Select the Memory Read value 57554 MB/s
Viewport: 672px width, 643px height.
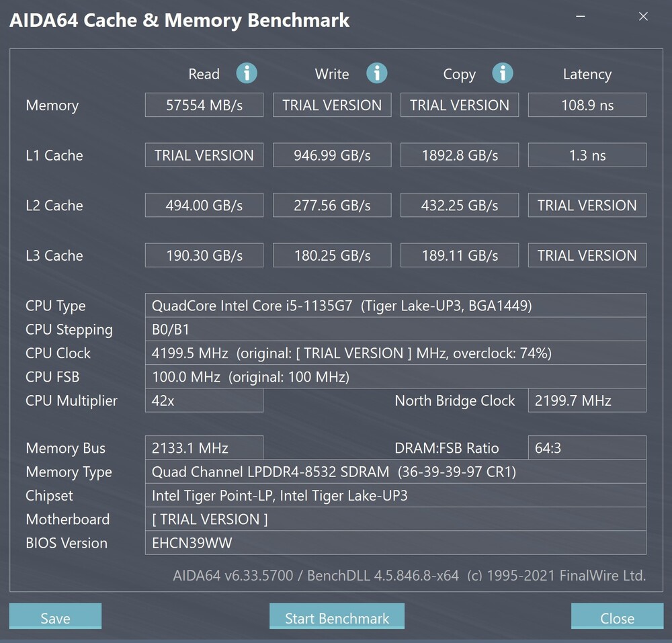pyautogui.click(x=204, y=105)
